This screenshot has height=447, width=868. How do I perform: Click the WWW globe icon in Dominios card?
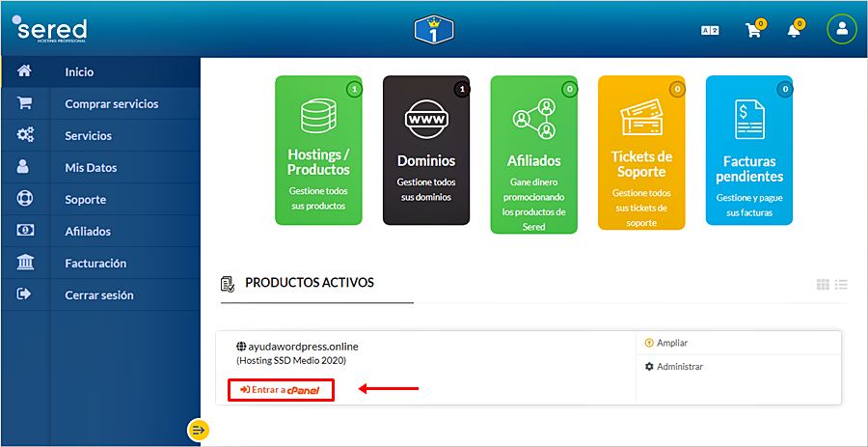(x=426, y=119)
